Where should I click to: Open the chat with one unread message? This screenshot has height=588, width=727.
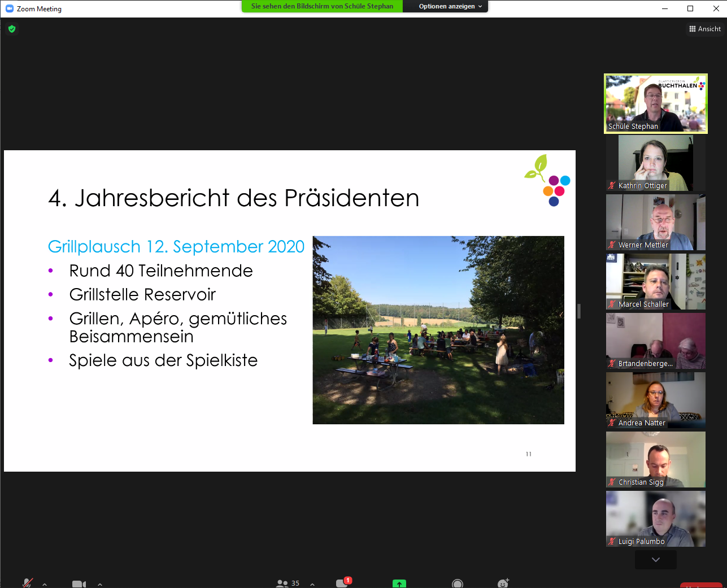tap(342, 583)
